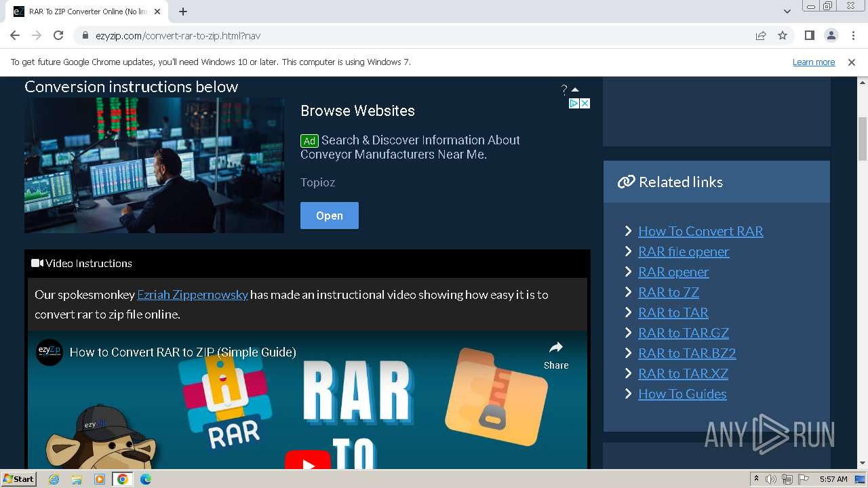
Task: Collapse the ad via small arrow
Action: pos(575,89)
